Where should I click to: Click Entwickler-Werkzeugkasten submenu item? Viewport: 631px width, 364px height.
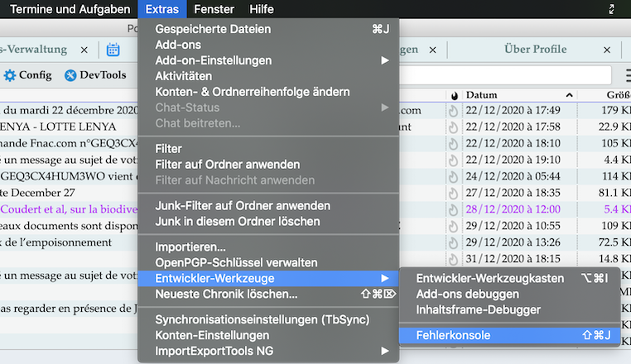coord(490,279)
